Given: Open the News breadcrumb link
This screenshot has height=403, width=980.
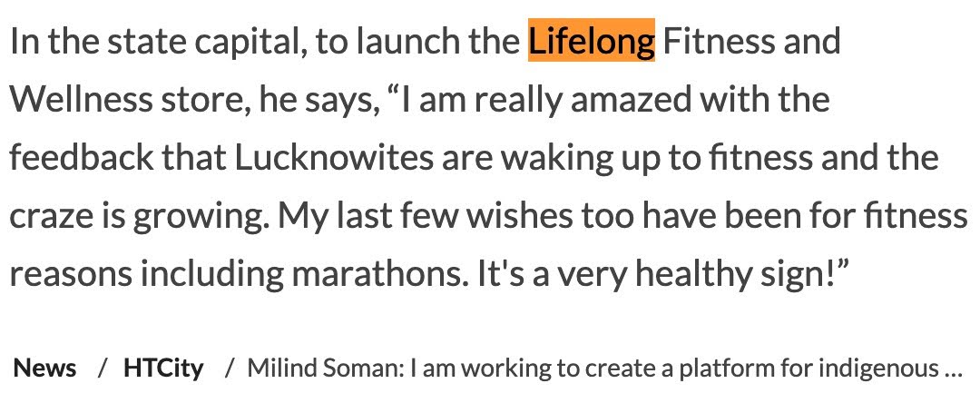Looking at the screenshot, I should pyautogui.click(x=45, y=368).
